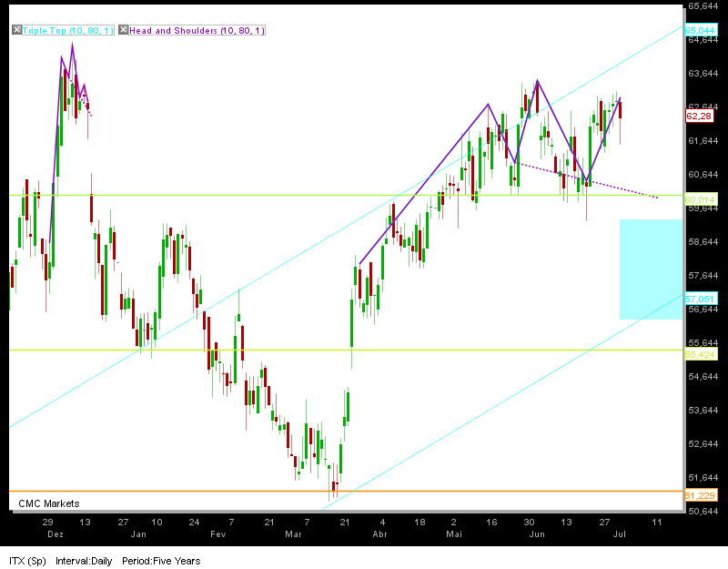The height and width of the screenshot is (569, 728).
Task: Click the ITX (Sp) symbol text
Action: 28,561
